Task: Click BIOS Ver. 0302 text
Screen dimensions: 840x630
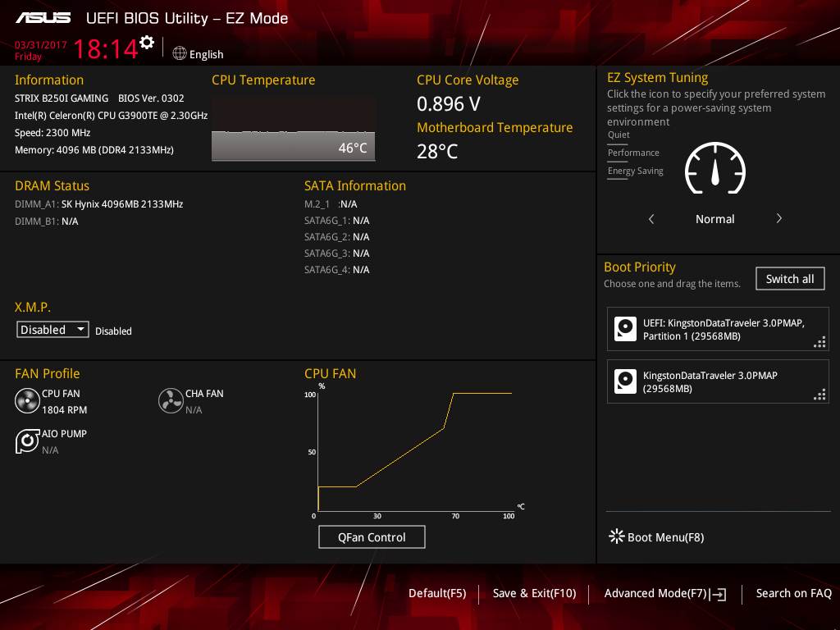Action: tap(151, 98)
